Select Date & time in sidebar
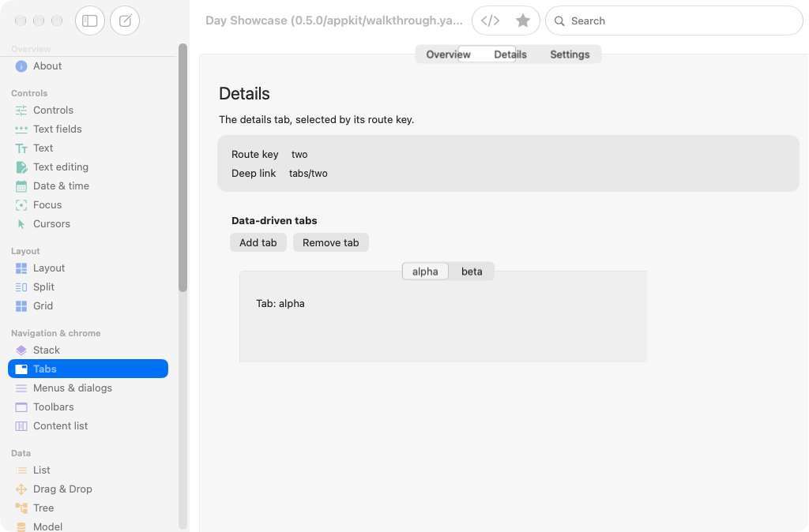The height and width of the screenshot is (532, 809). [88, 186]
